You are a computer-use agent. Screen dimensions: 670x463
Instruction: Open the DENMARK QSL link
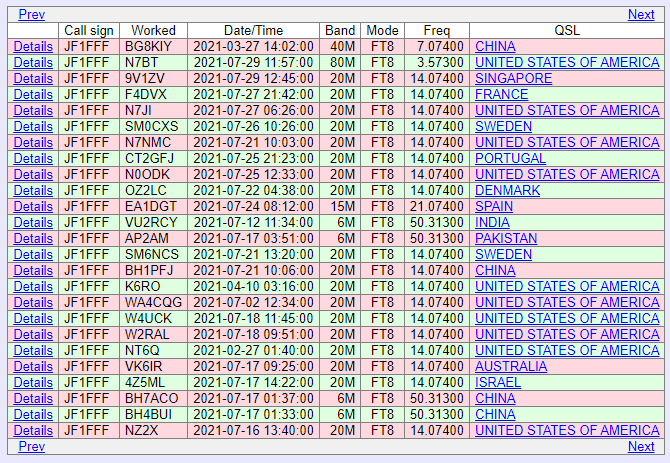click(508, 190)
